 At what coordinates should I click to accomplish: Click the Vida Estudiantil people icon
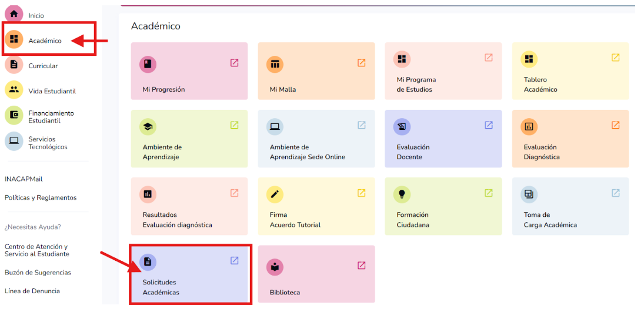tap(14, 90)
